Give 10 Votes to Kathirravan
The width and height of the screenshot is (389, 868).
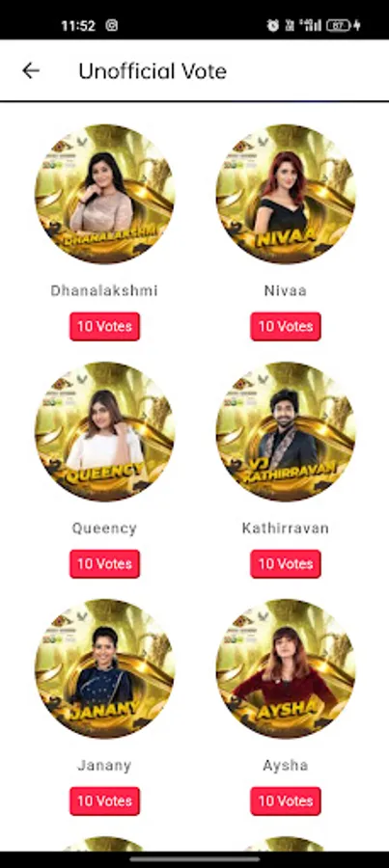(286, 563)
